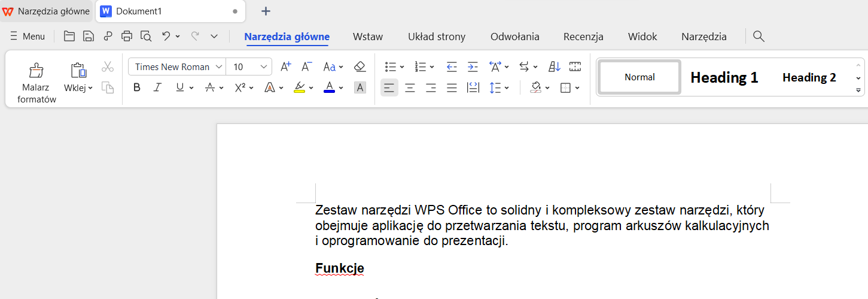Open the Dokument1 document tab
Viewport: 868px width, 299px height.
coord(170,11)
